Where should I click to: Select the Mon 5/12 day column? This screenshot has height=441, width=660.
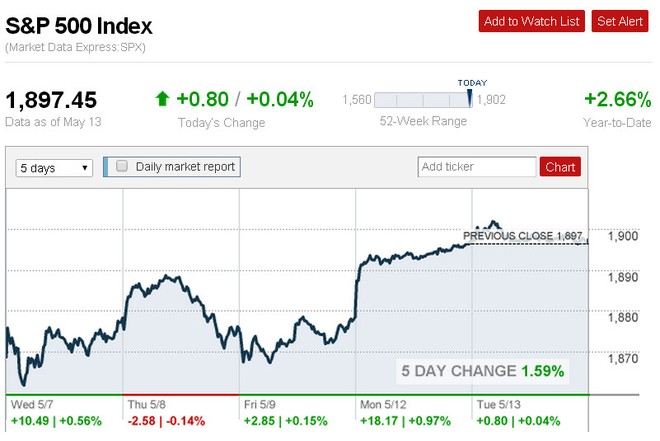(x=415, y=412)
